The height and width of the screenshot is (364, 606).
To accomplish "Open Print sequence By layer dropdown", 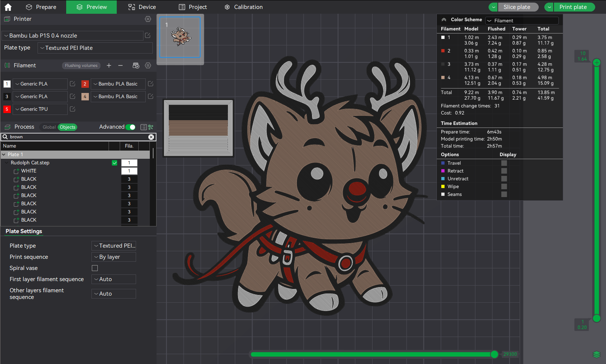I will click(114, 257).
